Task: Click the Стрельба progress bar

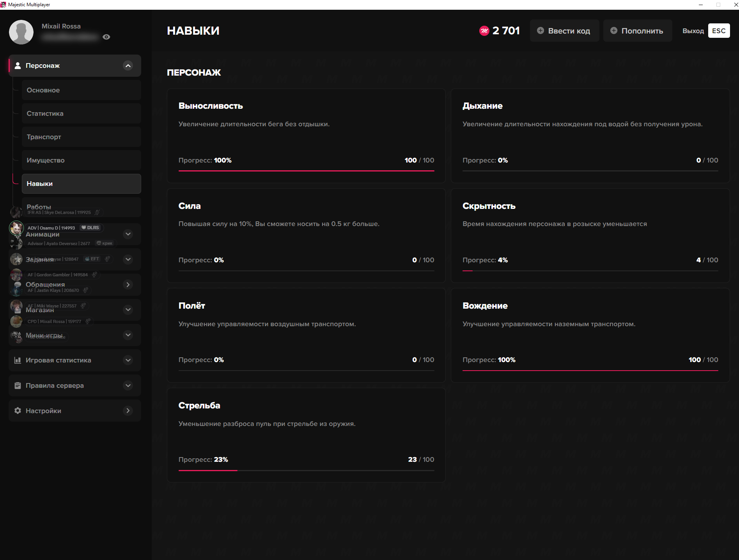Action: tap(306, 470)
